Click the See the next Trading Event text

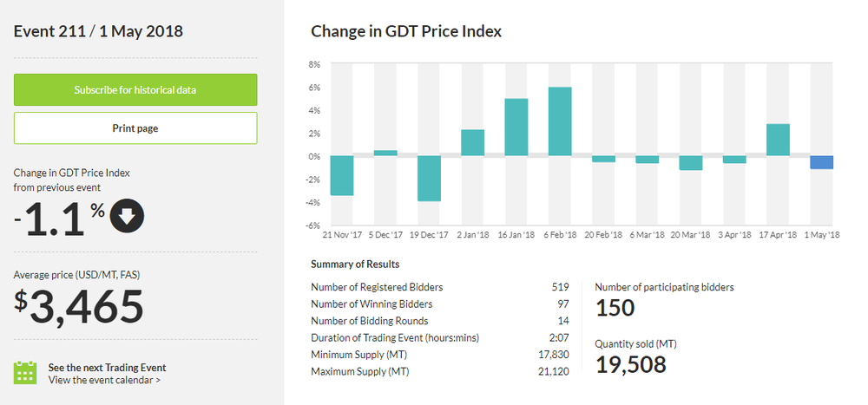[107, 367]
